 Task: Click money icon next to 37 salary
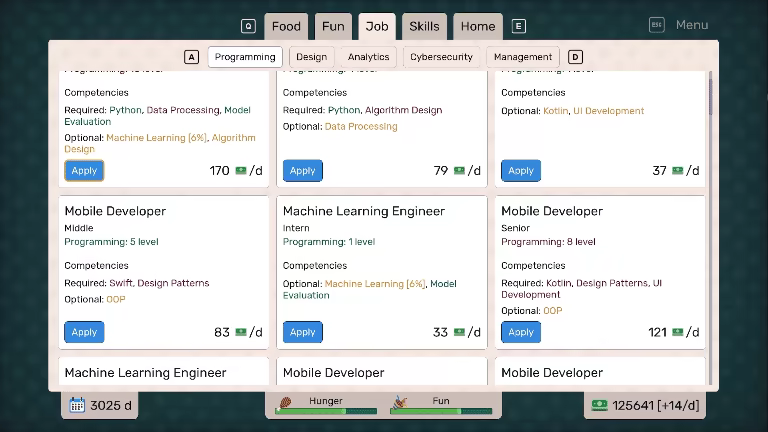tap(677, 170)
